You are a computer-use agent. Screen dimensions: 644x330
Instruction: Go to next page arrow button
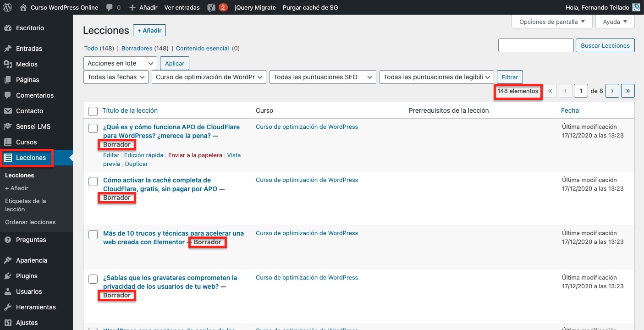pos(612,91)
